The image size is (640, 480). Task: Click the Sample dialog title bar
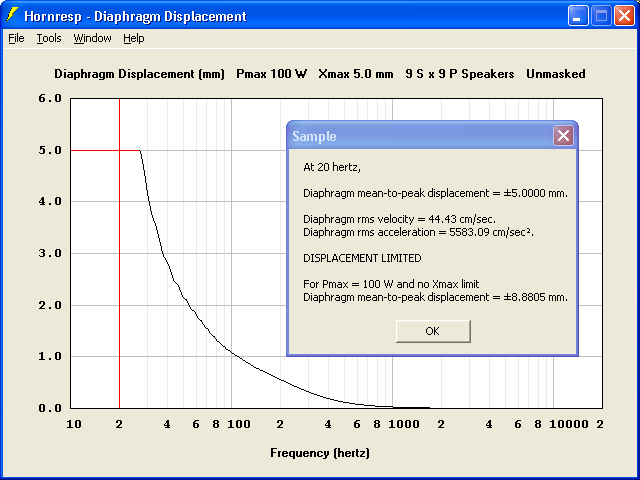[420, 136]
